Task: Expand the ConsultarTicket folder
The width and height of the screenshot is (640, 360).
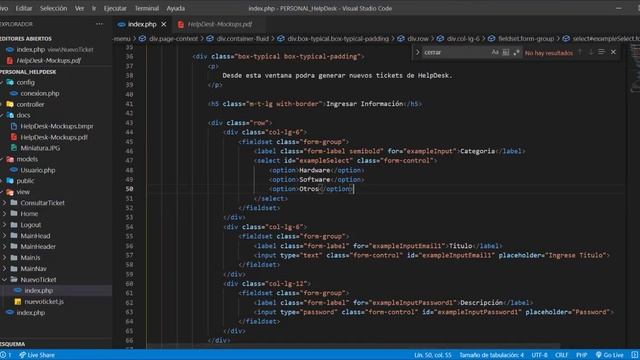Action: (x=42, y=203)
